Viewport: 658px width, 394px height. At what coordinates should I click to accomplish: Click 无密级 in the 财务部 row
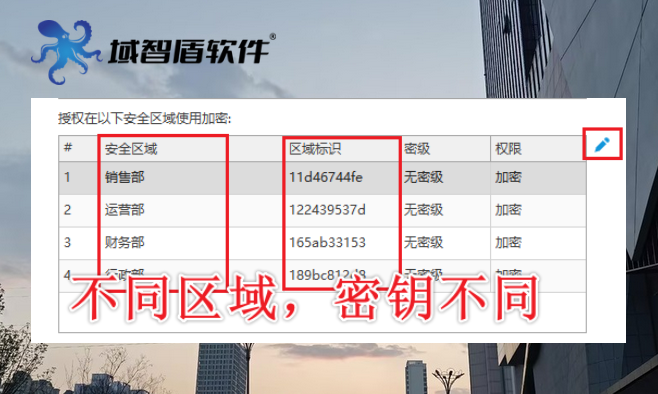(423, 243)
